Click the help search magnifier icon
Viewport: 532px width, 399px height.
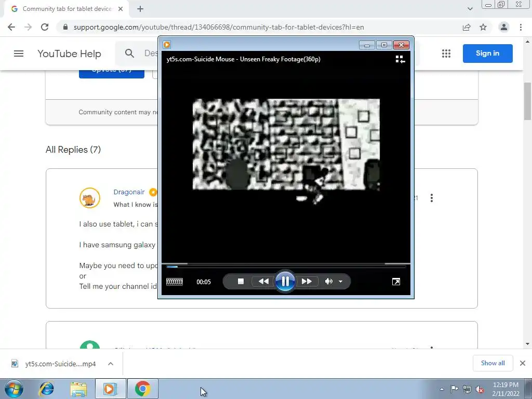tap(129, 54)
